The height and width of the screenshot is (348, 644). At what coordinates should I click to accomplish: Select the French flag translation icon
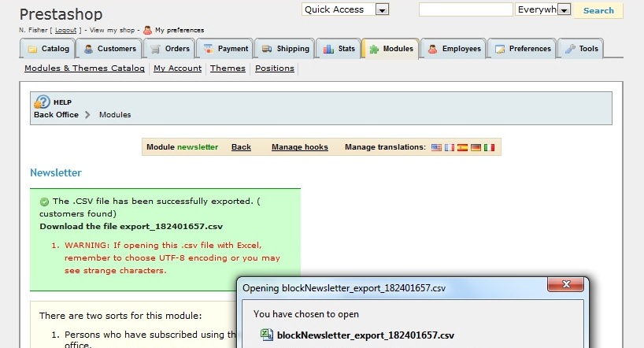click(x=450, y=147)
